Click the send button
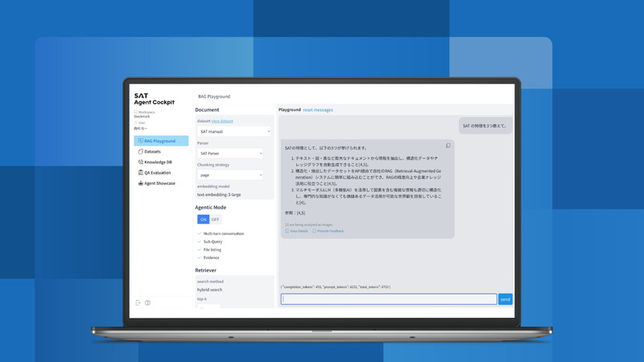This screenshot has height=362, width=644. pyautogui.click(x=506, y=299)
